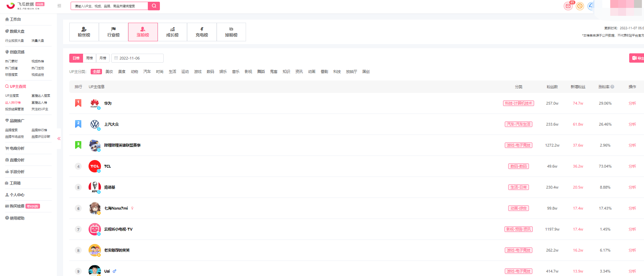Click SAIC Volkswagen avatar logo
Screen dimensions: 644x276
[95, 124]
